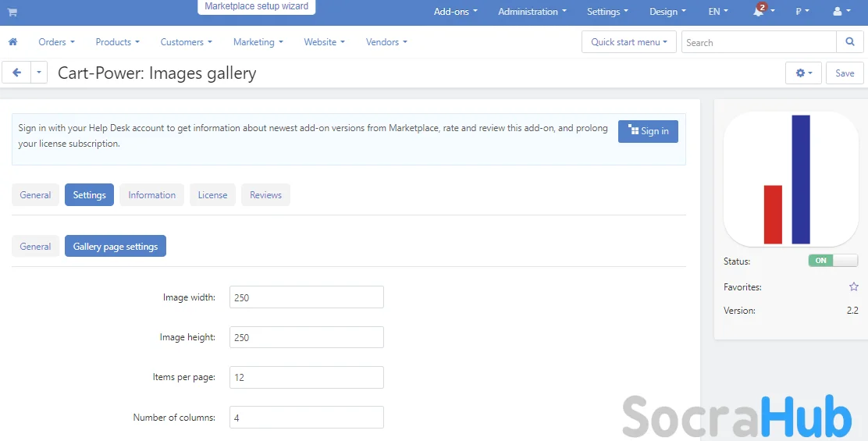
Task: Add add-on to favorites with star icon
Action: point(853,287)
